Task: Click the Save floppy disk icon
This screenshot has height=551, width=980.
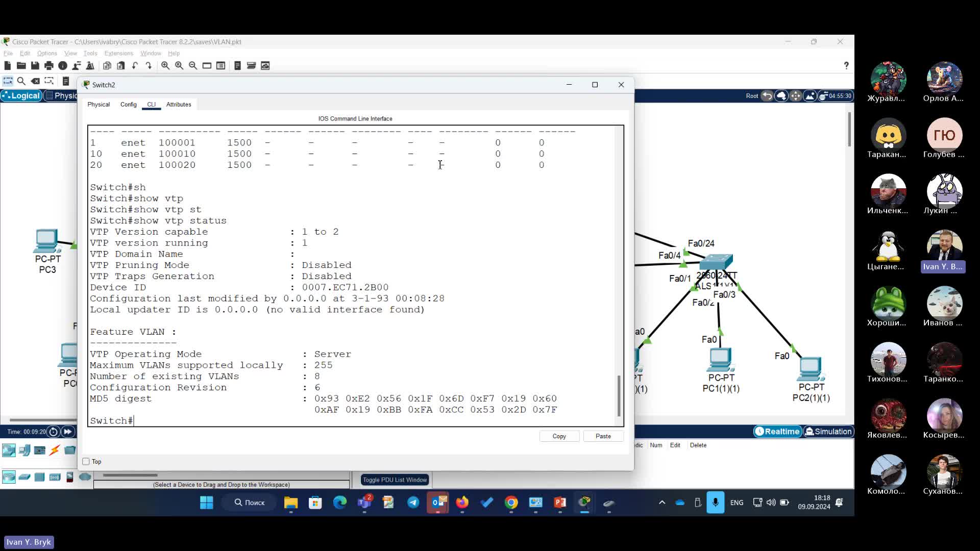Action: click(35, 65)
